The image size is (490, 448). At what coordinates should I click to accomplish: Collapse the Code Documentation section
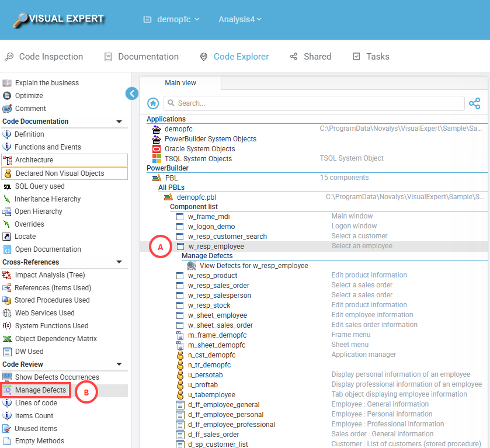(119, 121)
